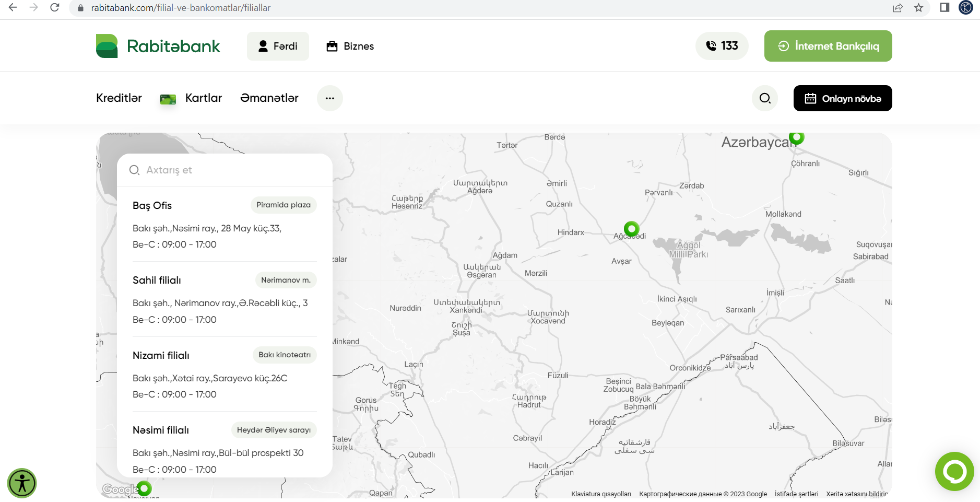The width and height of the screenshot is (980, 502).
Task: Click the green map marker near Ağcabədi
Action: (631, 229)
